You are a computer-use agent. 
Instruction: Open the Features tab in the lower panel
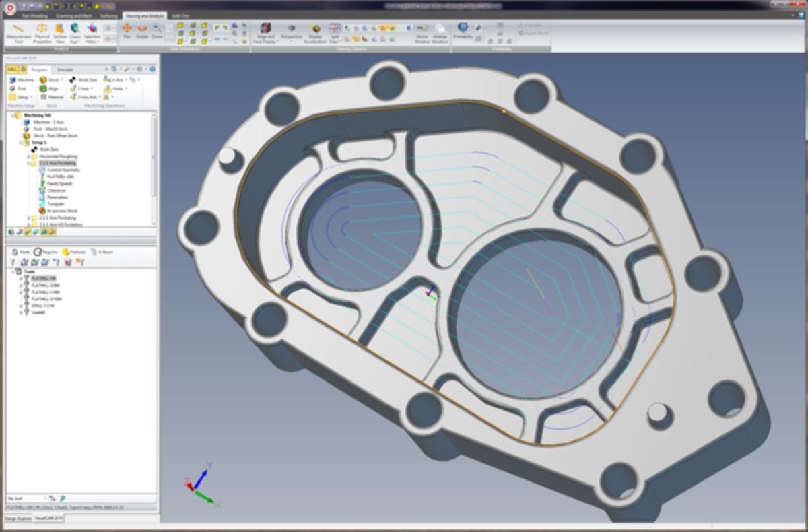click(x=74, y=251)
